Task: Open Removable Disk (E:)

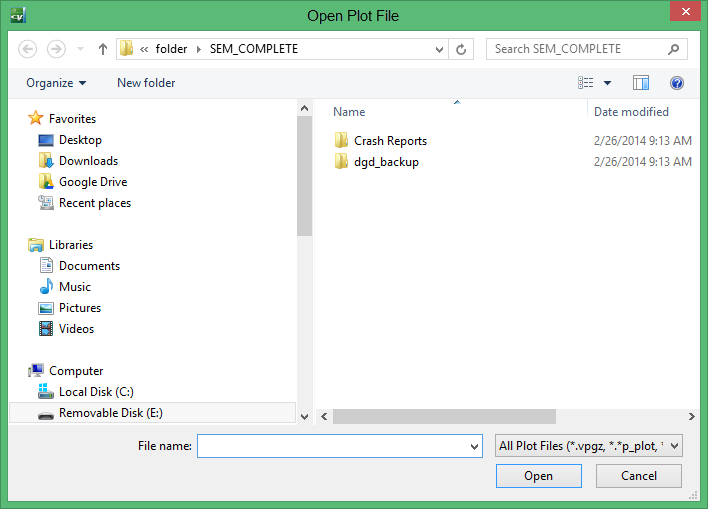Action: 111,413
